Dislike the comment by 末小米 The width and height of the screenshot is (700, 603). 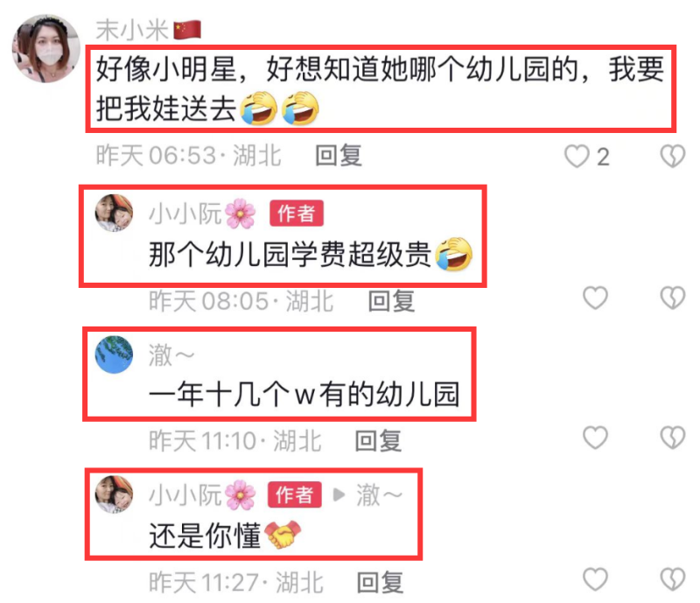(x=672, y=157)
